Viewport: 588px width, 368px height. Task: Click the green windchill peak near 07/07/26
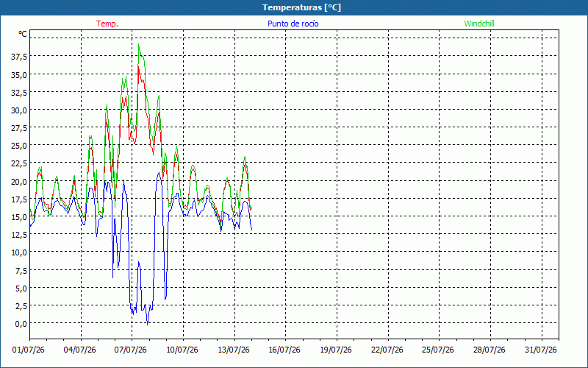coord(139,45)
